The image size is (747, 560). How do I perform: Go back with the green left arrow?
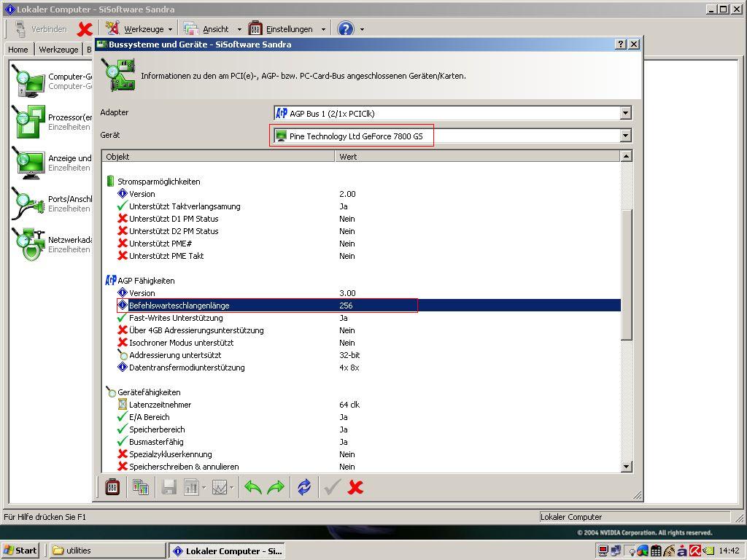coord(252,487)
